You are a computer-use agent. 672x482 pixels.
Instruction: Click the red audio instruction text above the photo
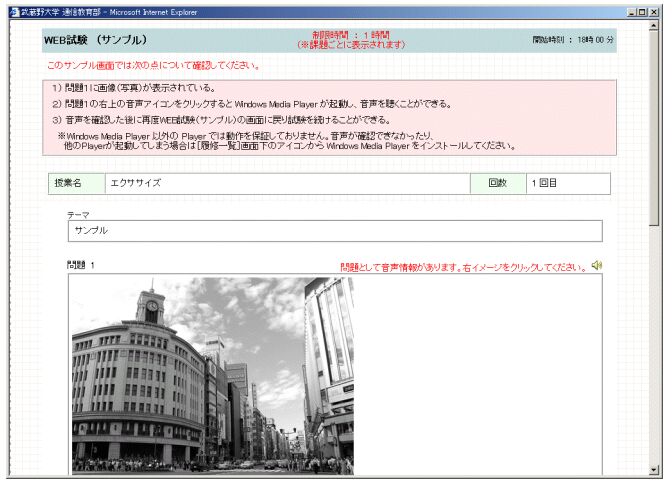462,267
